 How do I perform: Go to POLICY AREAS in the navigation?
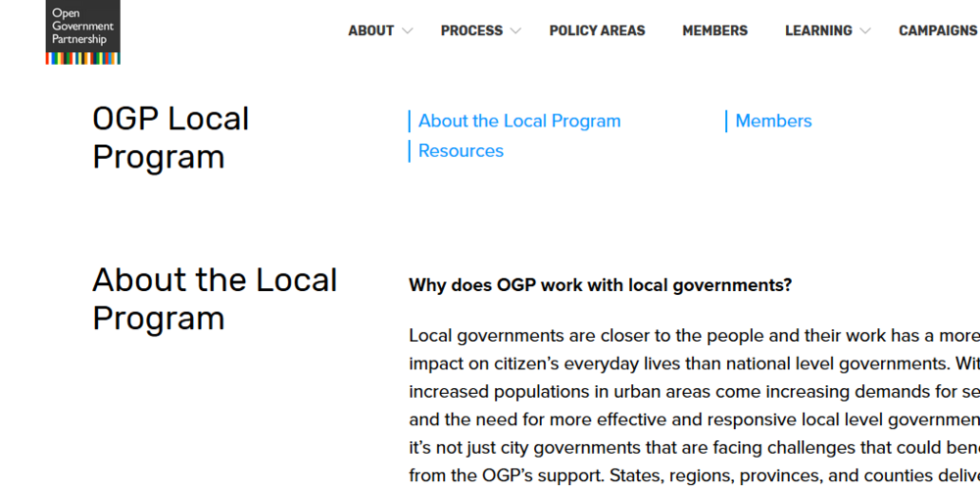597,30
